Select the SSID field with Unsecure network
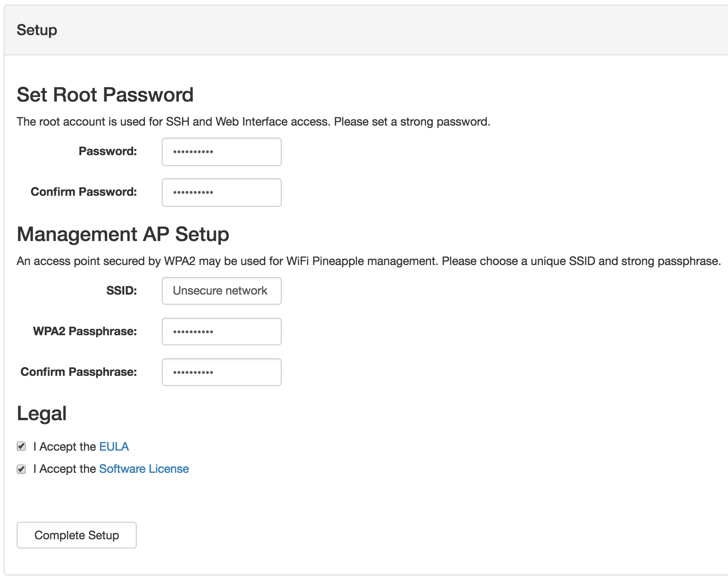 (x=222, y=291)
